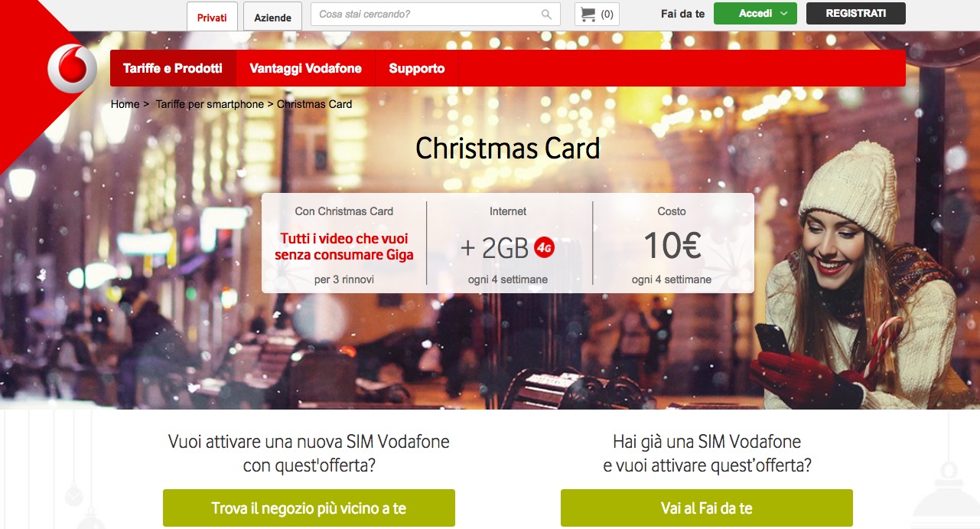The height and width of the screenshot is (529, 980).
Task: Switch to the Aziende tab
Action: coord(272,17)
